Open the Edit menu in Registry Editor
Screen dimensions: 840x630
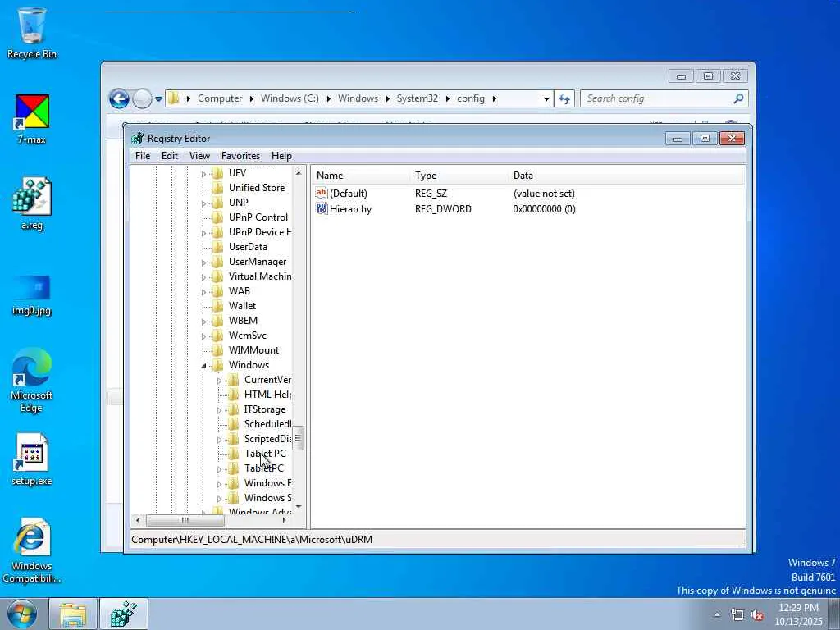[x=169, y=156]
